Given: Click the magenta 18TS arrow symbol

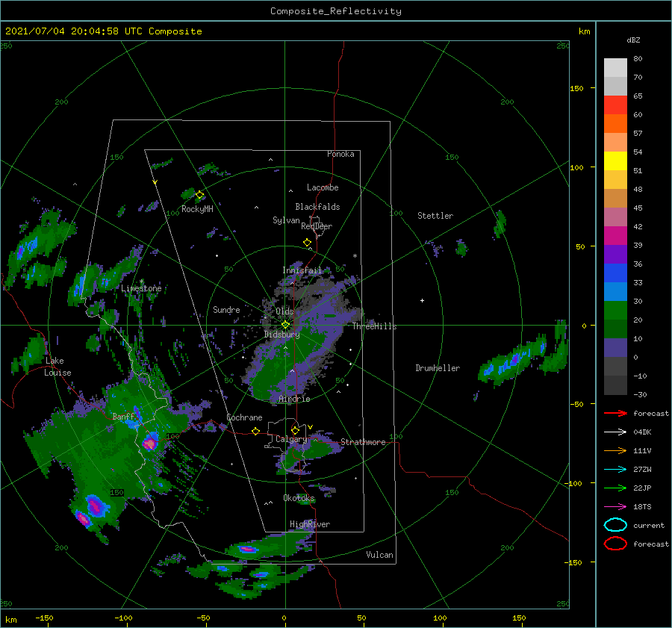Looking at the screenshot, I should [x=615, y=507].
